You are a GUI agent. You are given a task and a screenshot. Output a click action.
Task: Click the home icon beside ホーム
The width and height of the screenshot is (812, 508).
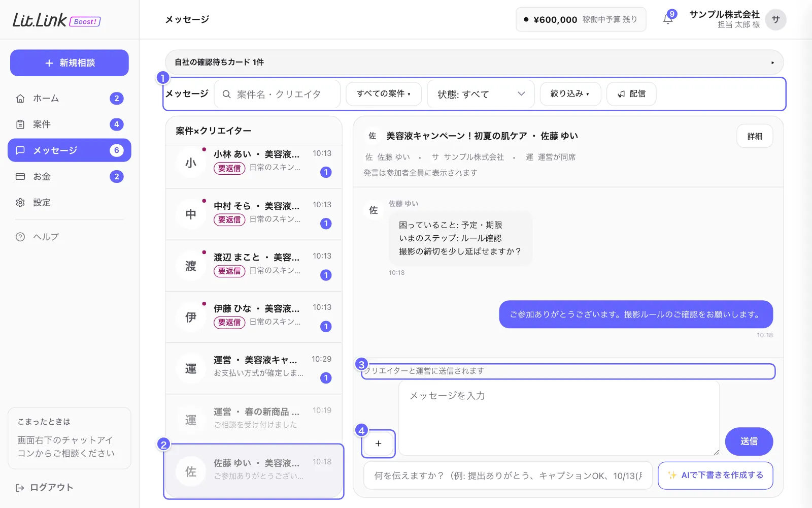coord(20,99)
